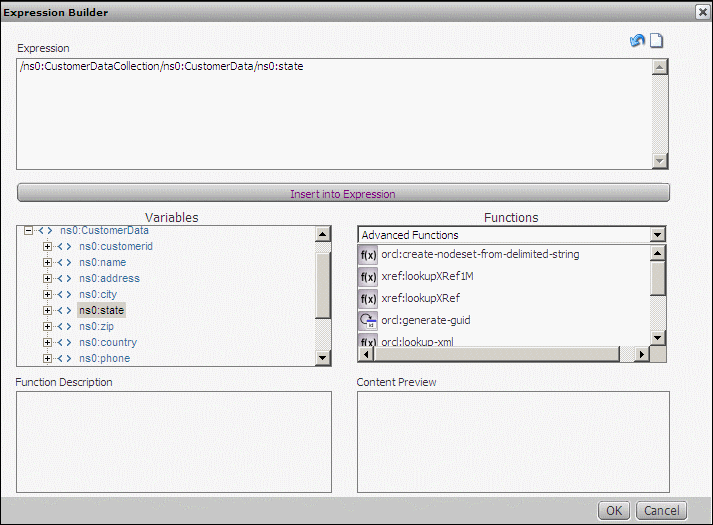Click the Expression box scroll up arrow

point(659,67)
